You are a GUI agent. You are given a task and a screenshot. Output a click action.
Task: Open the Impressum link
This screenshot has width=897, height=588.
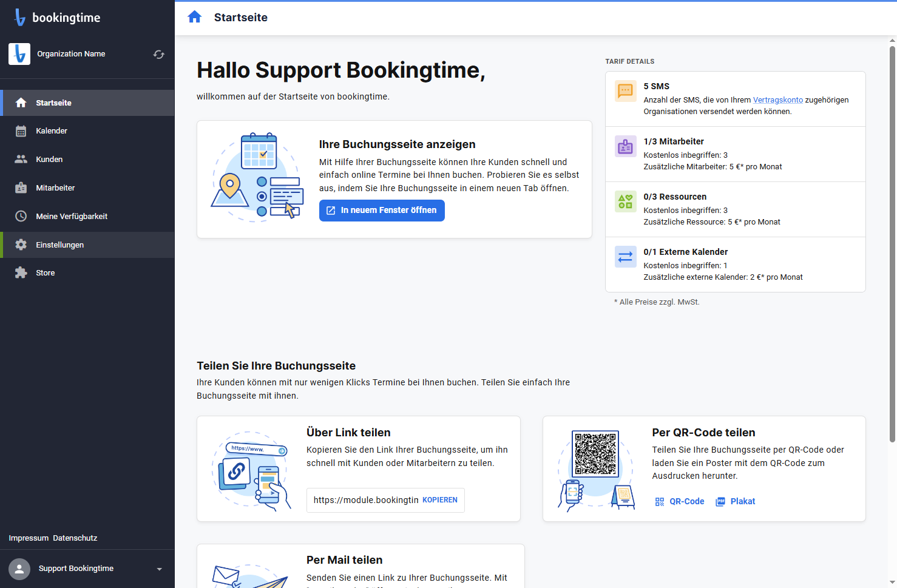[29, 538]
